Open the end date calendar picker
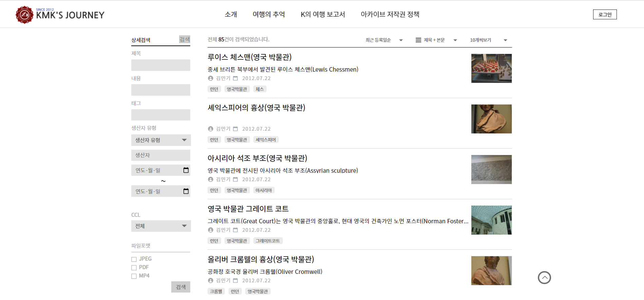644x300 pixels. coord(186,191)
